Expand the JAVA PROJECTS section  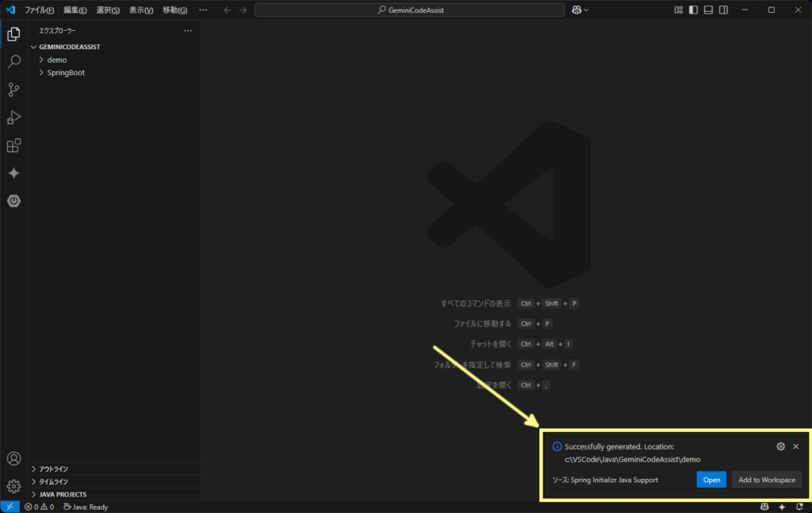coord(114,494)
